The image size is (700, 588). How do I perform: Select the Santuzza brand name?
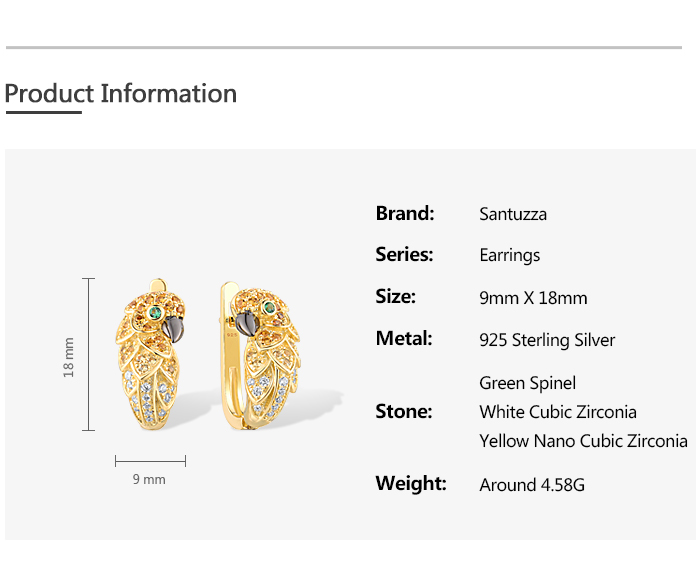coord(513,214)
